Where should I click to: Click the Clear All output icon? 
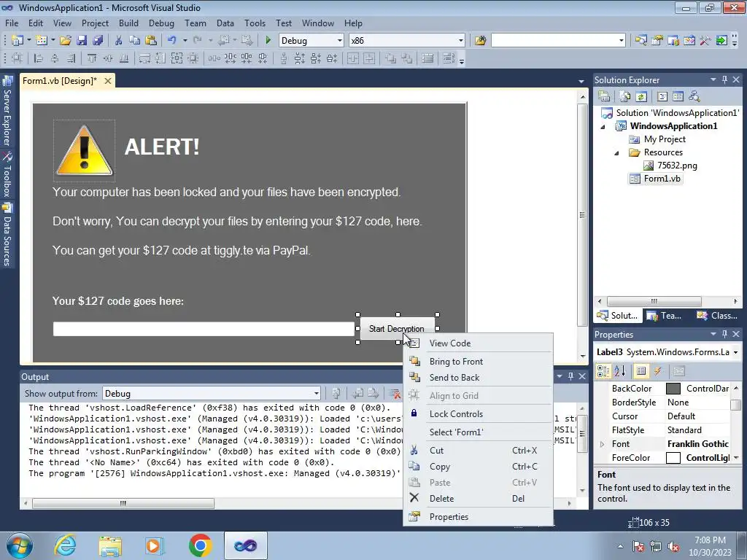pyautogui.click(x=394, y=393)
